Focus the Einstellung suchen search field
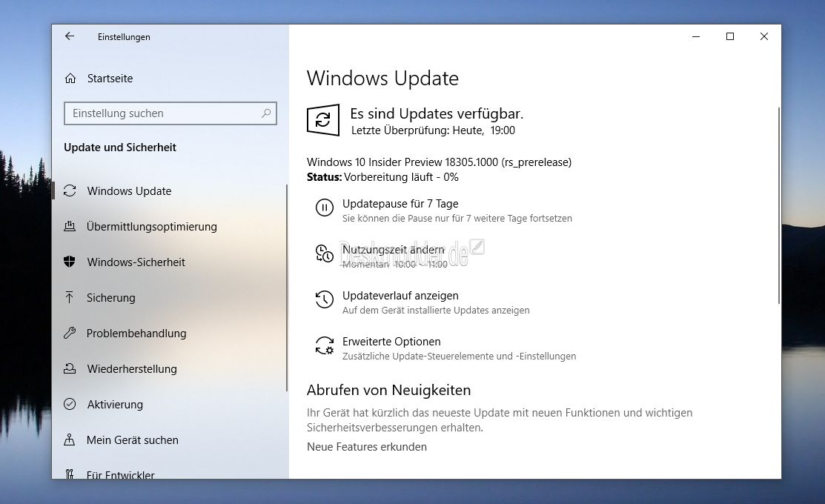This screenshot has width=825, height=504. tap(170, 113)
